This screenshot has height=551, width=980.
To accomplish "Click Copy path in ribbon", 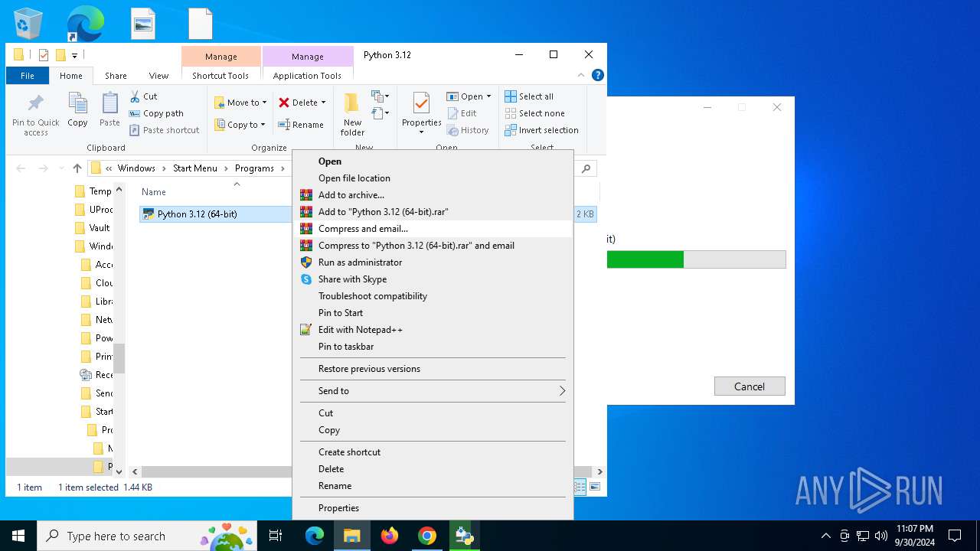I will (x=156, y=113).
